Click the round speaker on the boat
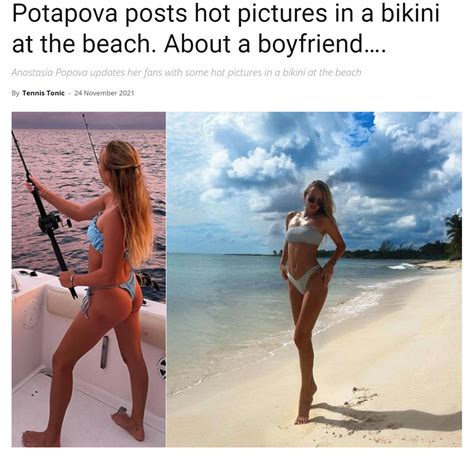The height and width of the screenshot is (459, 474). [162, 368]
